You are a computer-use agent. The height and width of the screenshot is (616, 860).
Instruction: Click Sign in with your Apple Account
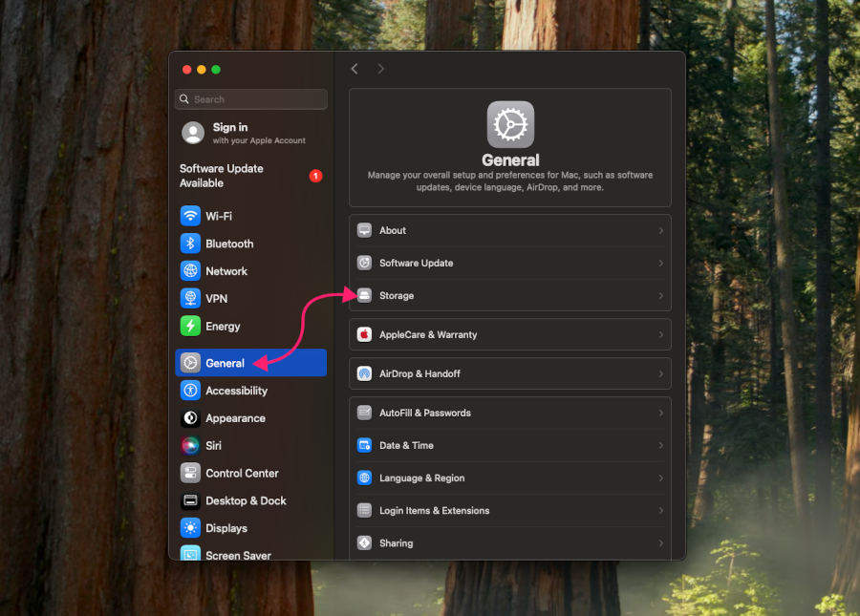[250, 133]
